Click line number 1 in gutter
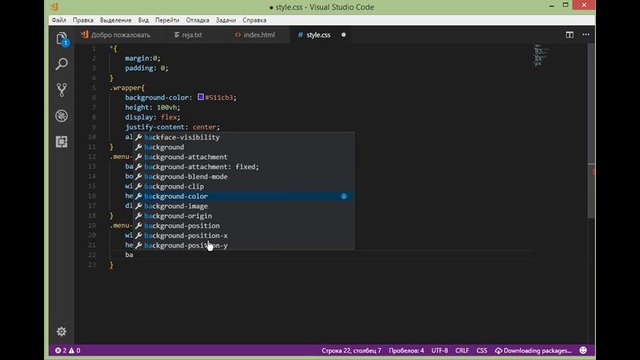640x360 pixels. tap(94, 49)
